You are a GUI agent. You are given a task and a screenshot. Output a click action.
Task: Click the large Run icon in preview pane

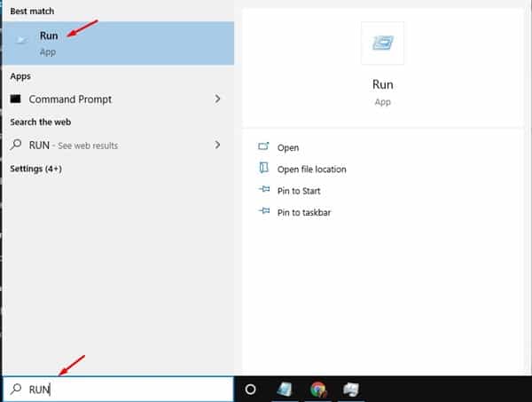382,43
